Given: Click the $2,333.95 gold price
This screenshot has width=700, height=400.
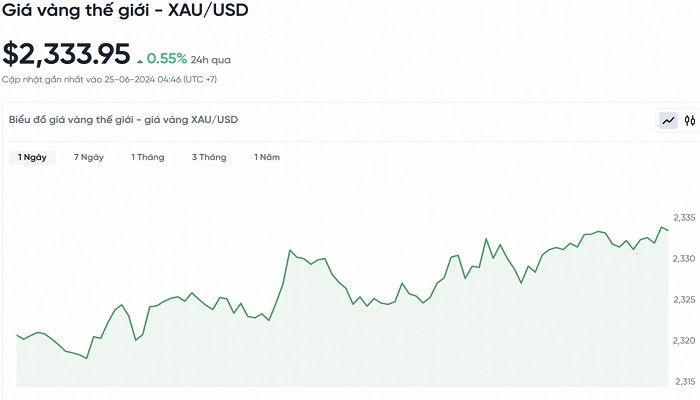Looking at the screenshot, I should pos(66,54).
